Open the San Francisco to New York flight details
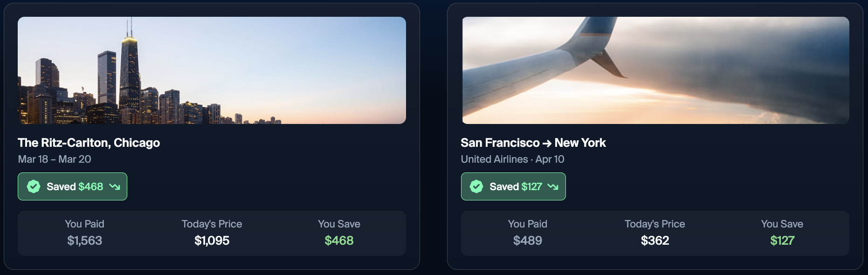The width and height of the screenshot is (868, 275). [x=533, y=143]
